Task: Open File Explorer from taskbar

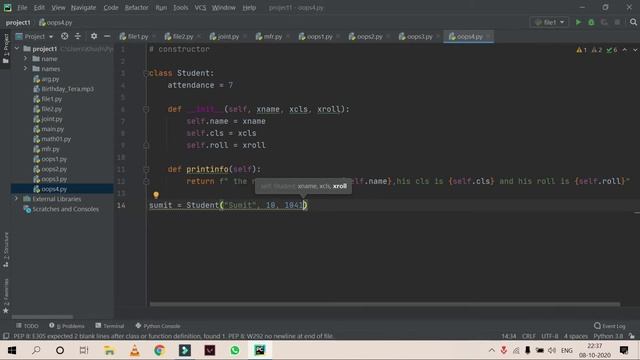Action: point(109,350)
